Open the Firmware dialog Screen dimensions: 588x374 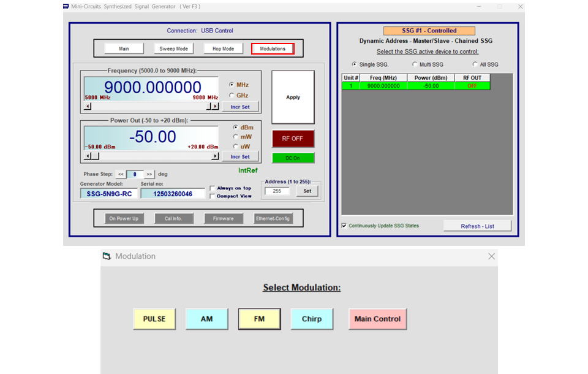(x=223, y=218)
